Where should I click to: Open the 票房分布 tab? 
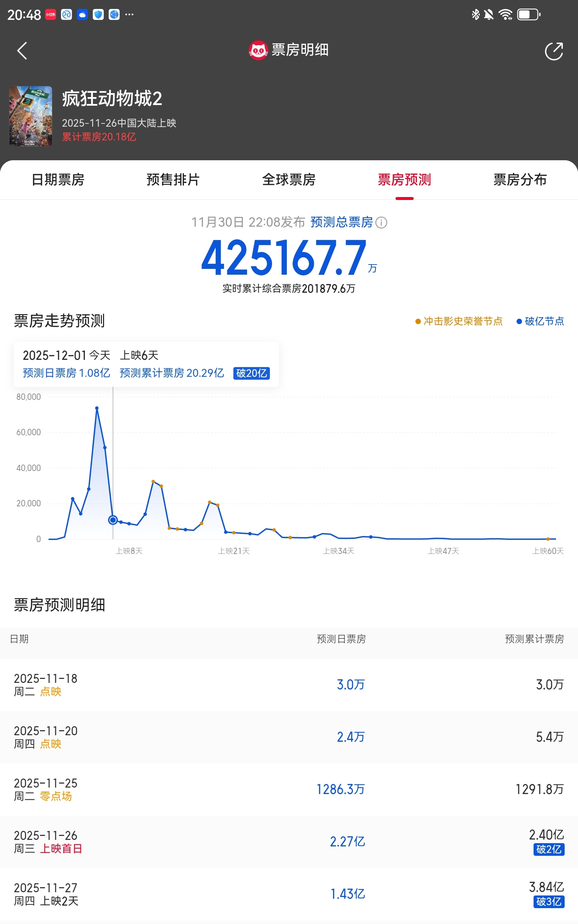(520, 179)
